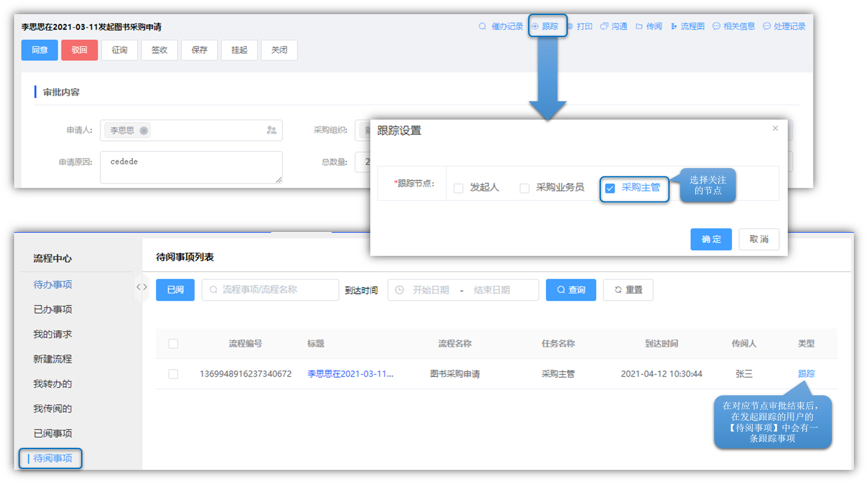868x484 pixels.
Task: Uncheck the 采购主管 checkbox
Action: point(610,188)
